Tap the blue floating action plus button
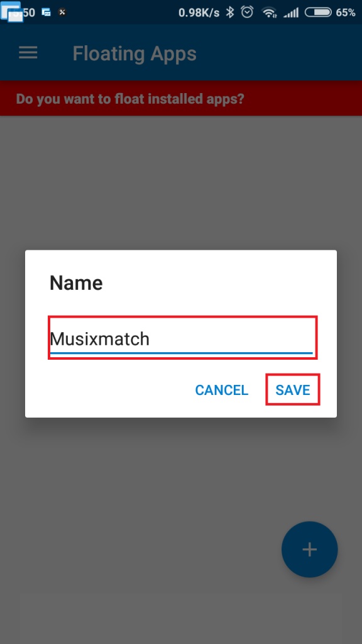 point(309,549)
